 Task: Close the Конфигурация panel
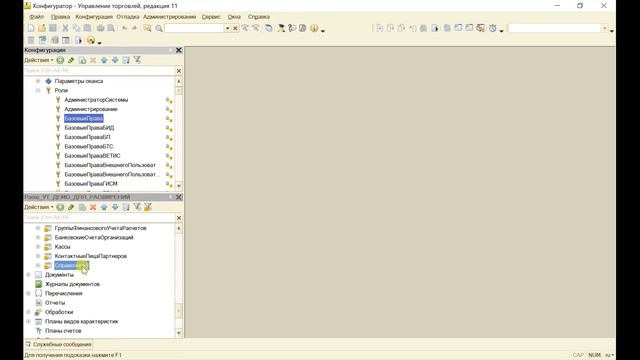click(x=178, y=50)
